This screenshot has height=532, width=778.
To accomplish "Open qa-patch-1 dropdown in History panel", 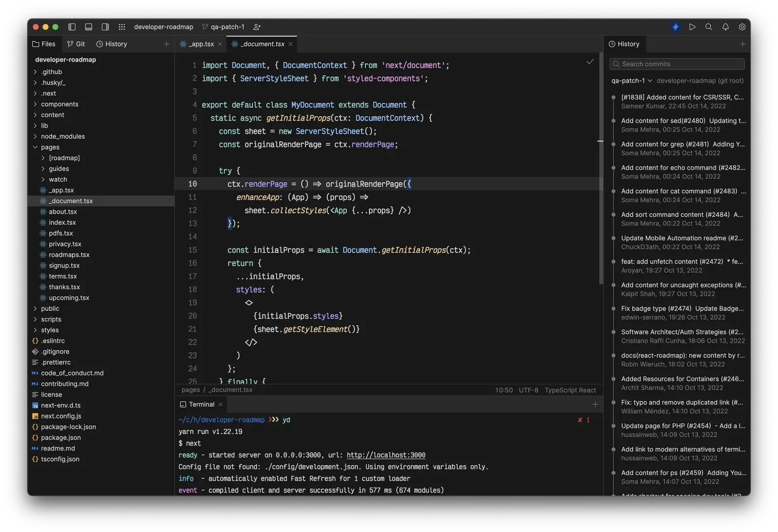I will [632, 81].
